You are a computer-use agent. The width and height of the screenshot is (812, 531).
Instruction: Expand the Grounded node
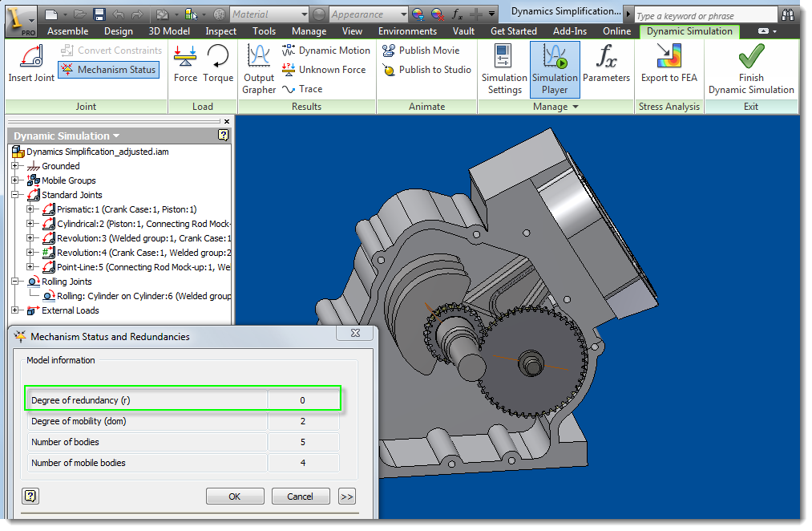pyautogui.click(x=15, y=166)
